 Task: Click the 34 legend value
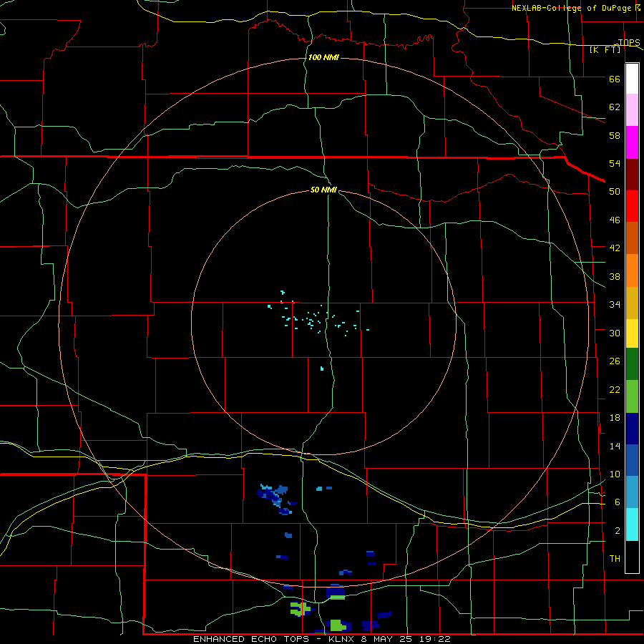coord(615,305)
